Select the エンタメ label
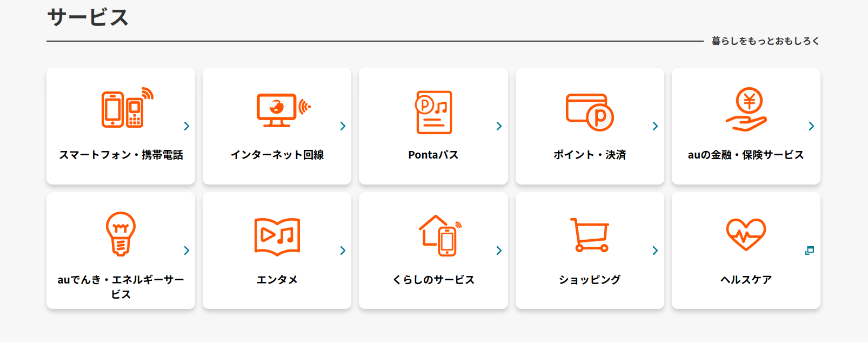868x342 pixels. (277, 280)
